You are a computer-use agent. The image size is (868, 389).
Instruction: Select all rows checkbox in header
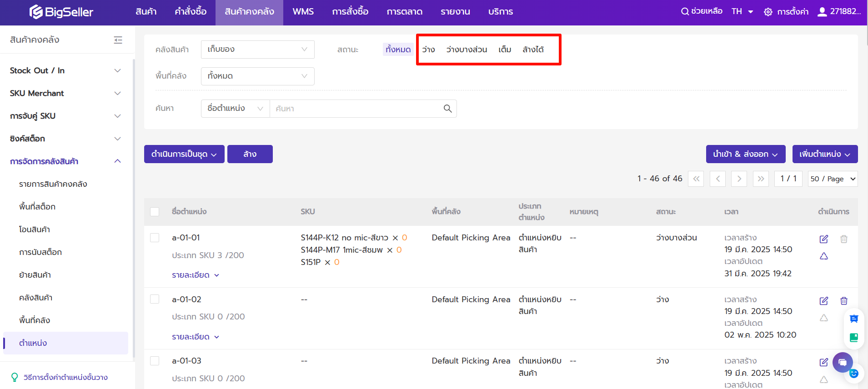(x=155, y=212)
